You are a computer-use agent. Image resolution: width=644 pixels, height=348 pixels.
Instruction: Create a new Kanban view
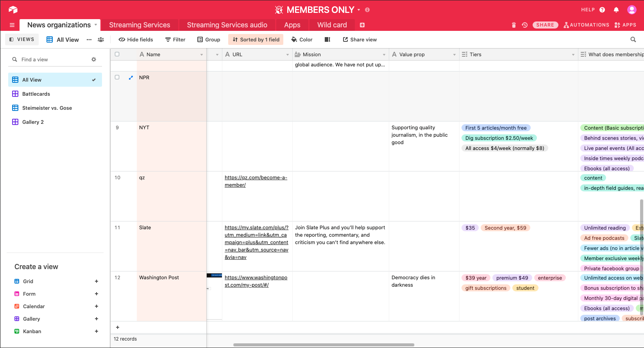[x=56, y=331]
